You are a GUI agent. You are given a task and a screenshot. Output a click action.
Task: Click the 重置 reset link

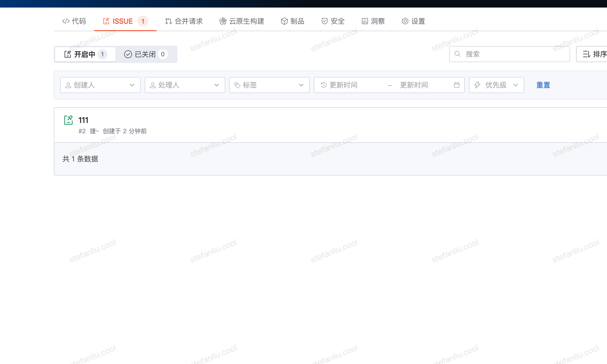point(543,85)
